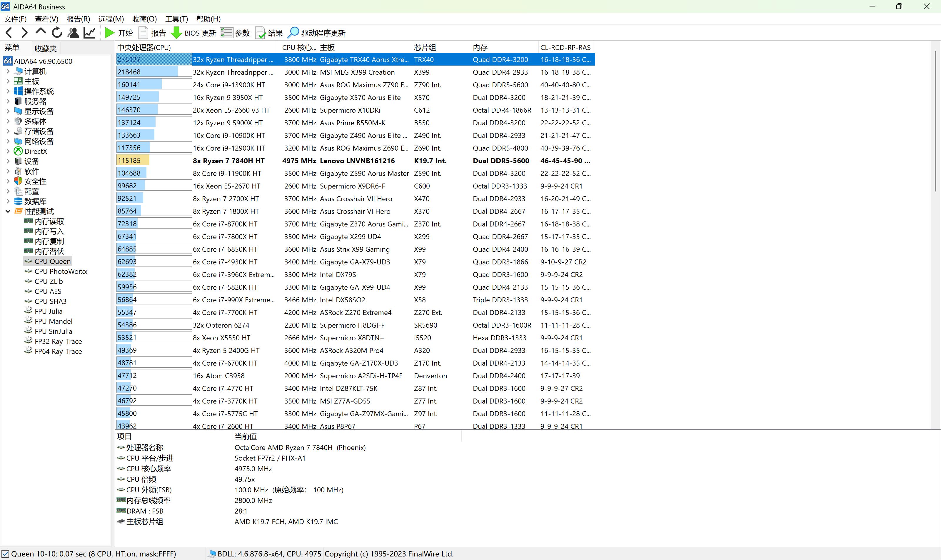This screenshot has width=941, height=560.
Task: Click the back navigation arrow
Action: point(9,33)
